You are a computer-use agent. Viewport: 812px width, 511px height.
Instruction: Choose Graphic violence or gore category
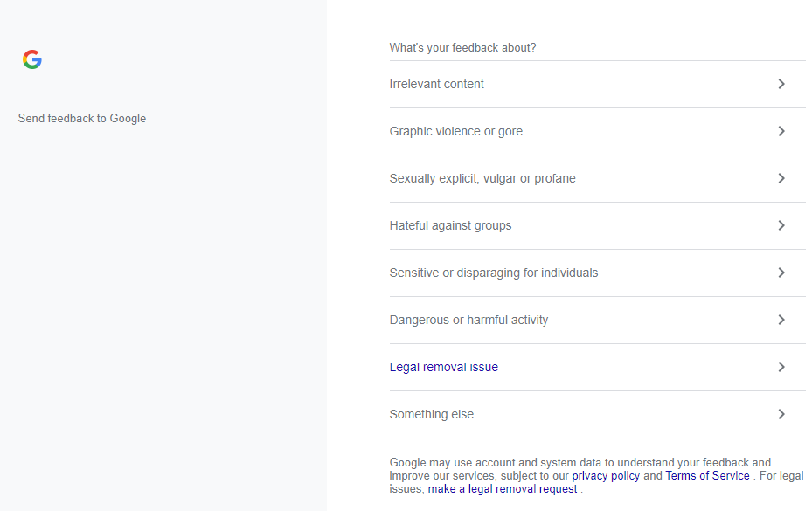pos(456,131)
